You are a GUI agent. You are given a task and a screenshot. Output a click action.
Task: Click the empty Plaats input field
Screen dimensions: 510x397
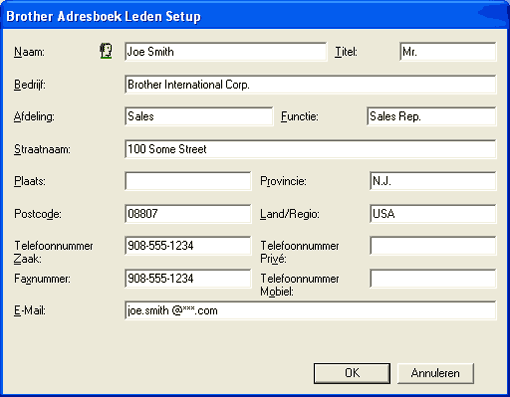click(188, 181)
